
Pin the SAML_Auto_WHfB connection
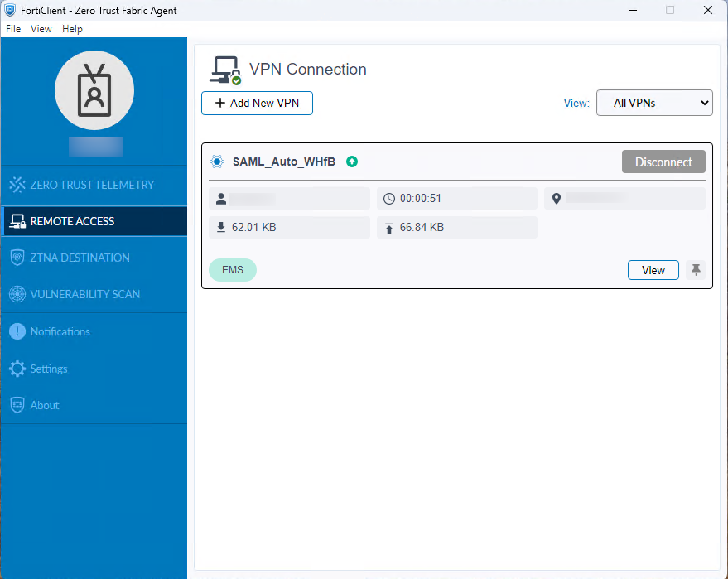pos(696,270)
